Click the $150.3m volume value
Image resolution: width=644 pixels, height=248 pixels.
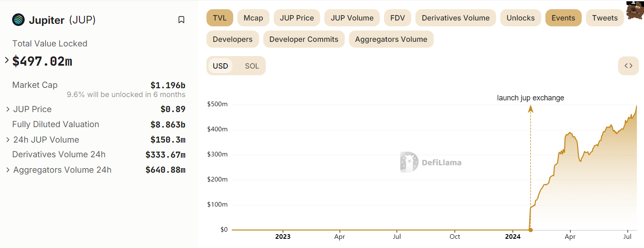pos(168,140)
